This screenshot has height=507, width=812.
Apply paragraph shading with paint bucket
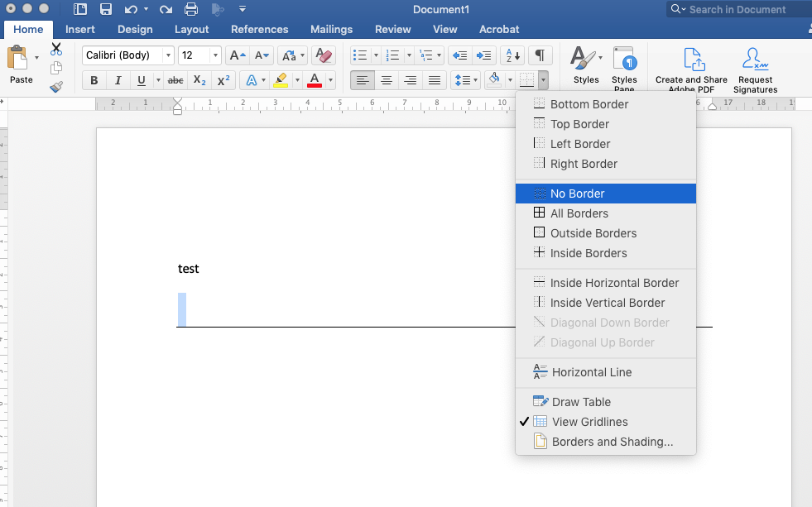(x=494, y=80)
